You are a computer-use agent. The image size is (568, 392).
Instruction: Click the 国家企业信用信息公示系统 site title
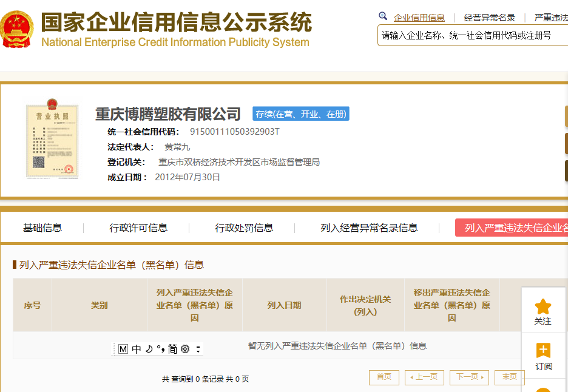pyautogui.click(x=177, y=22)
